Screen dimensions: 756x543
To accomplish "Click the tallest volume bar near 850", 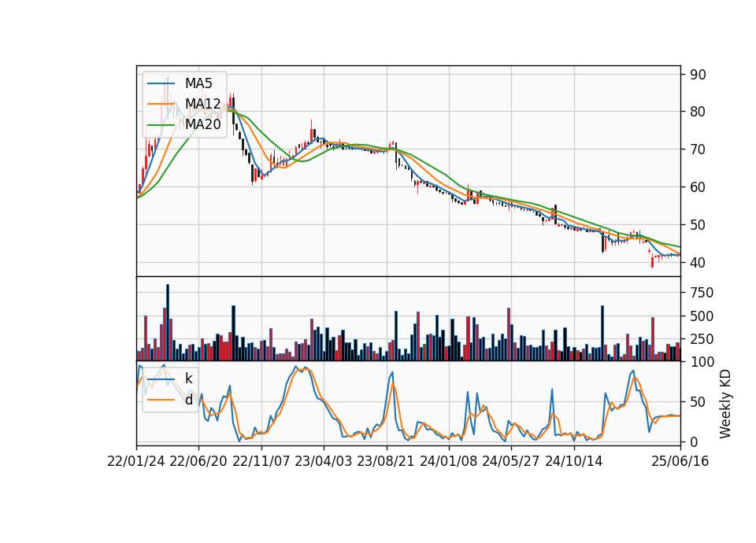I will click(x=167, y=323).
